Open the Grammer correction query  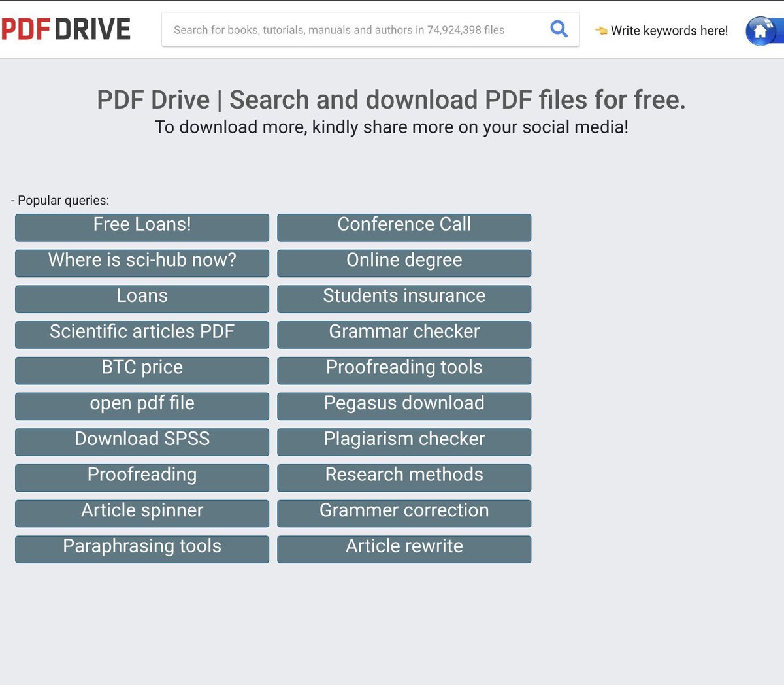click(404, 514)
